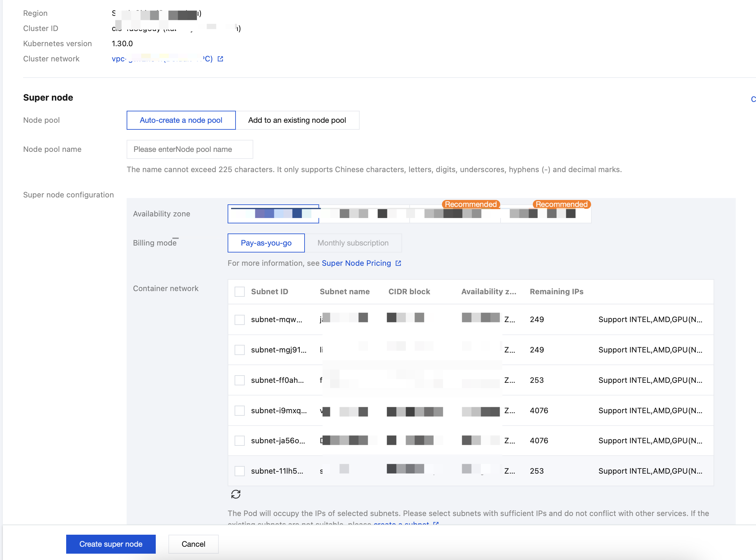This screenshot has height=560, width=756.
Task: Select checkbox for subnet-i9mxq...
Action: click(x=239, y=411)
